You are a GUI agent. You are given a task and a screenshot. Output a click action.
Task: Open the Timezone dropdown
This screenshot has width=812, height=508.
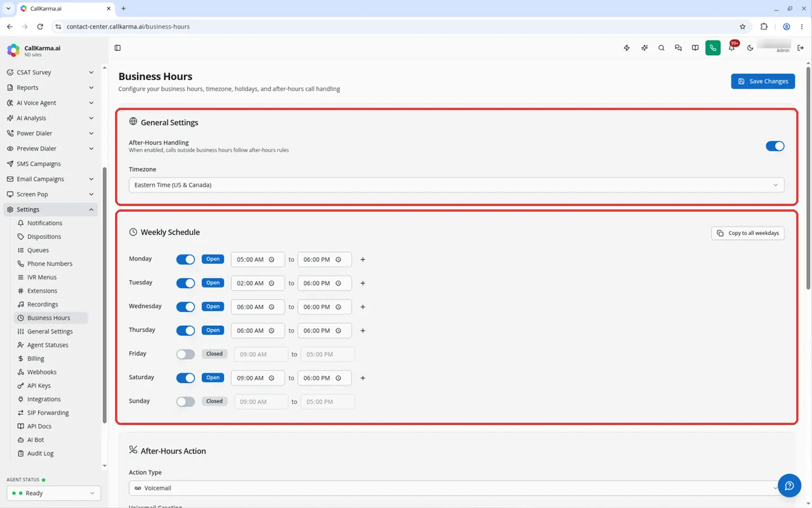click(x=456, y=185)
